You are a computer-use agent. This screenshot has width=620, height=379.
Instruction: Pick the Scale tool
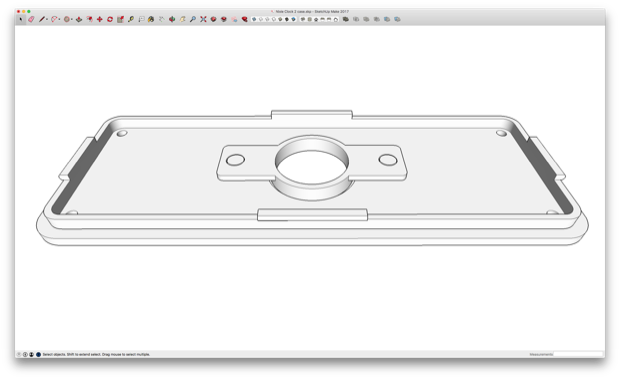coord(120,19)
